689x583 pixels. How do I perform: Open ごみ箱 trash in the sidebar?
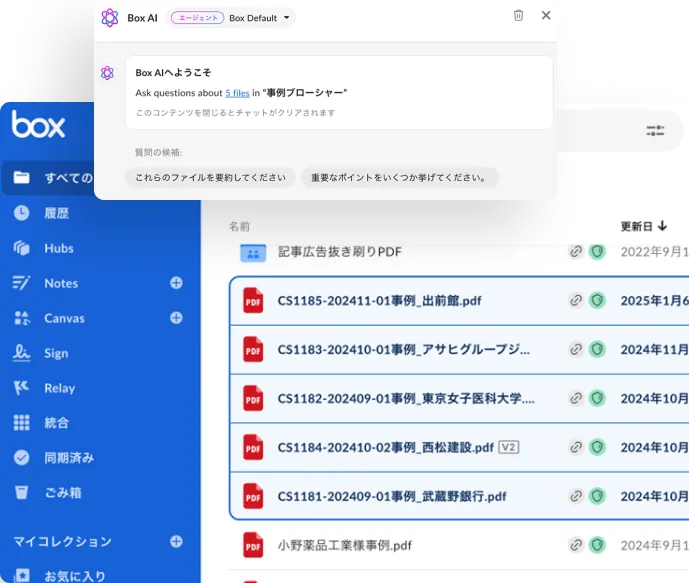point(62,493)
